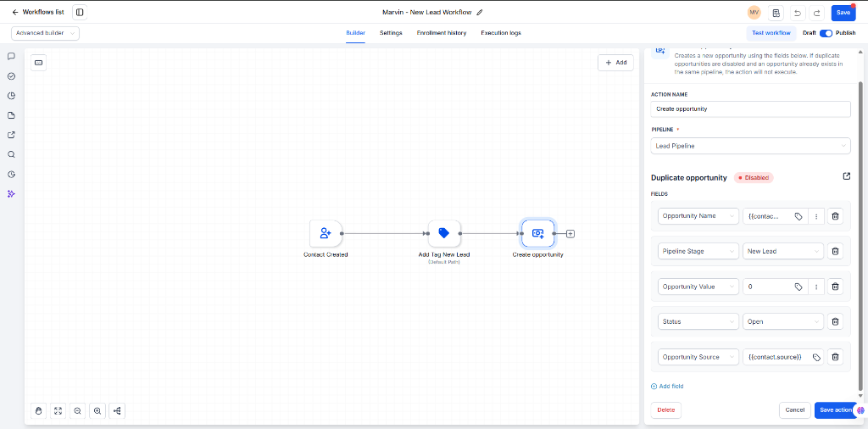The width and height of the screenshot is (868, 429).
Task: Open the pie chart icon in left sidebar
Action: click(x=11, y=96)
